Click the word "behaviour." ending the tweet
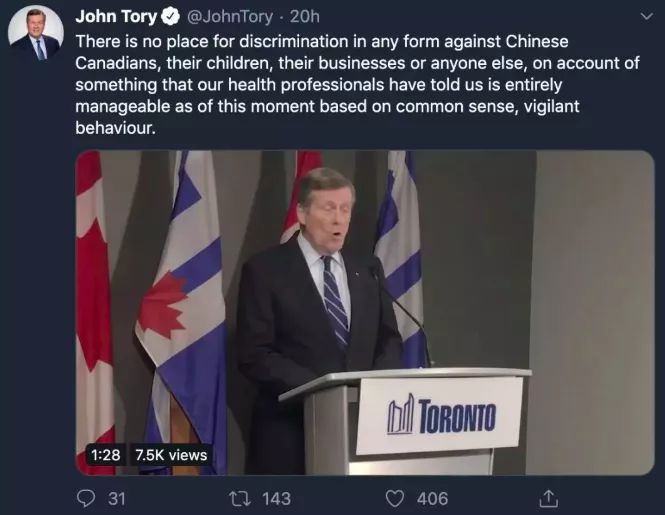665x515 pixels. 115,128
